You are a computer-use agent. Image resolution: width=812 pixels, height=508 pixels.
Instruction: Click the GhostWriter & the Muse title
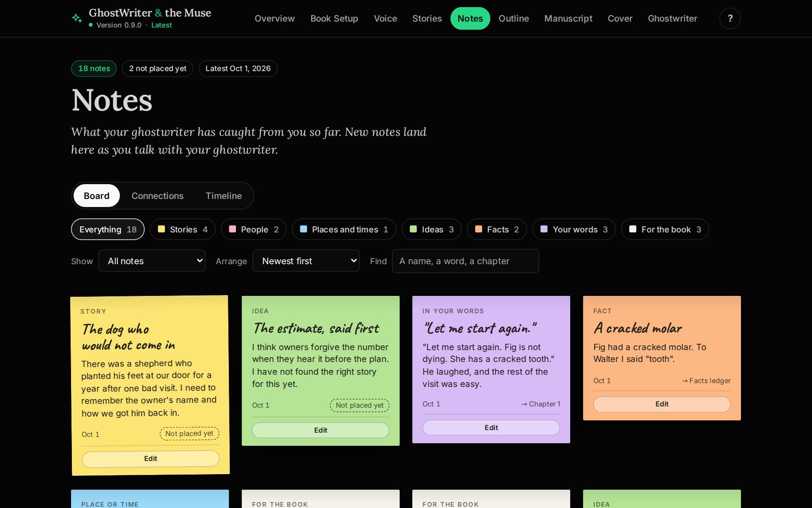pos(150,13)
